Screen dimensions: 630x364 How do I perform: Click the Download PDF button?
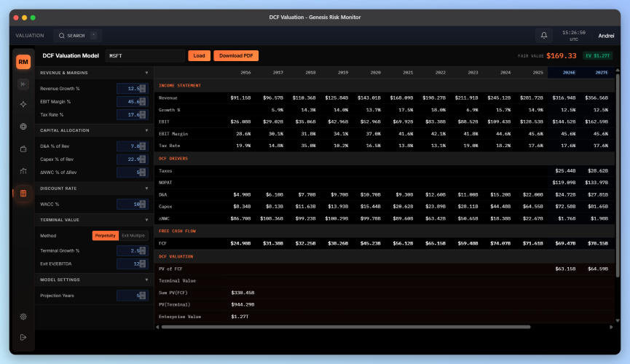[x=236, y=56]
